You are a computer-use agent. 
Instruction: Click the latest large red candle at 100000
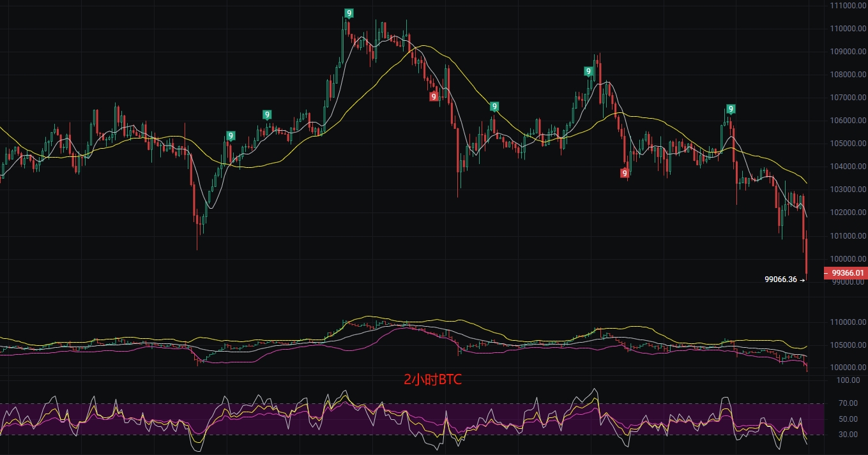click(807, 257)
